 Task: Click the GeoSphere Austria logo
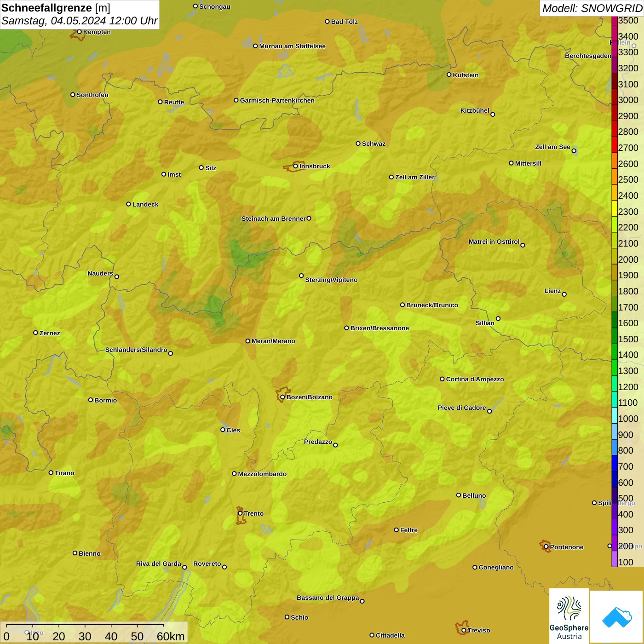(569, 616)
